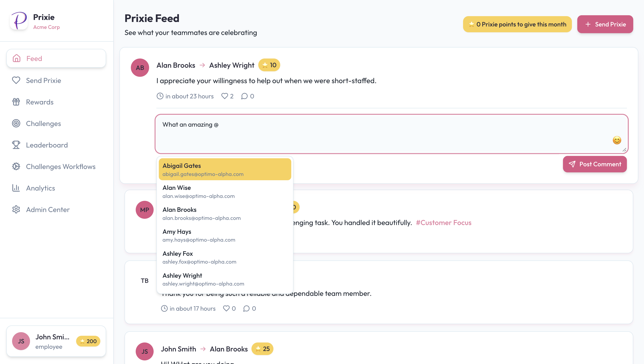Viewport: 644px width, 364px height.
Task: Open Leaderboard trophy icon in sidebar
Action: pos(16,145)
